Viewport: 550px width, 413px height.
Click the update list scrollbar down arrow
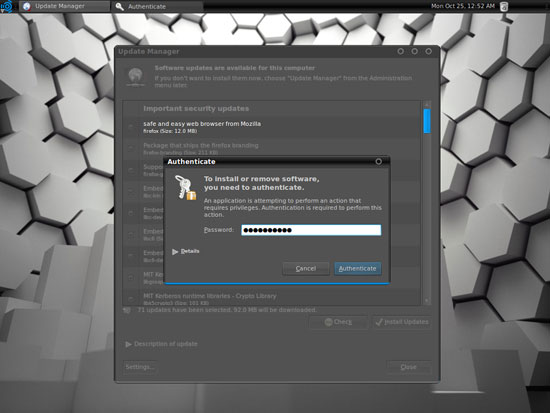(x=427, y=301)
